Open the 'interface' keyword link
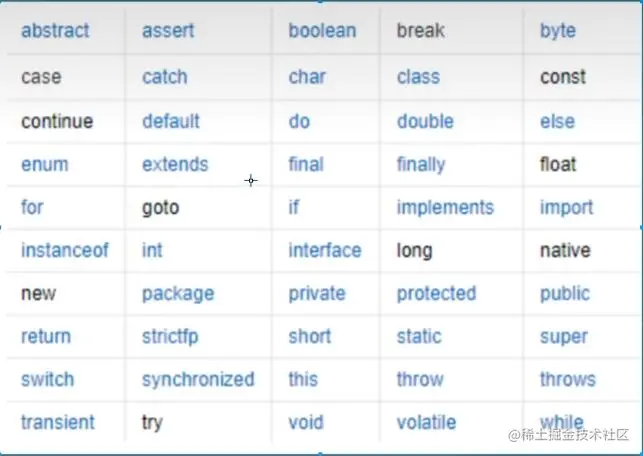643x456 pixels. [x=325, y=250]
